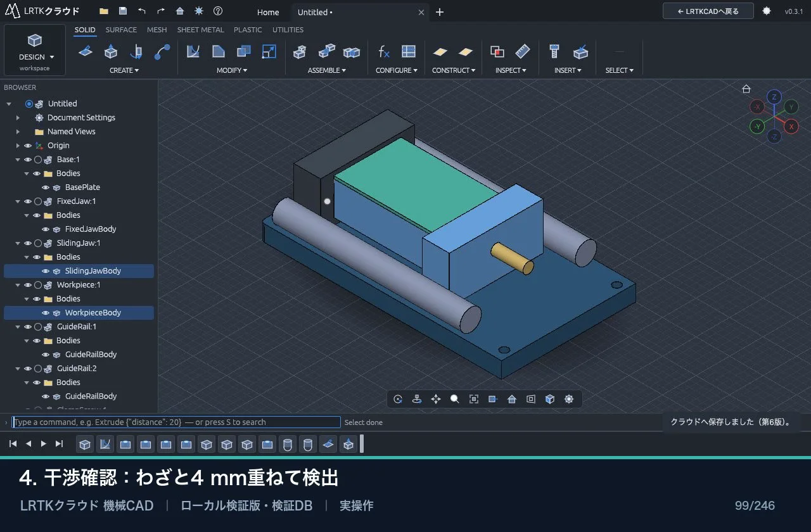Screen dimensions: 811x532
Task: Open the SELECT dropdown menu
Action: pyautogui.click(x=620, y=70)
